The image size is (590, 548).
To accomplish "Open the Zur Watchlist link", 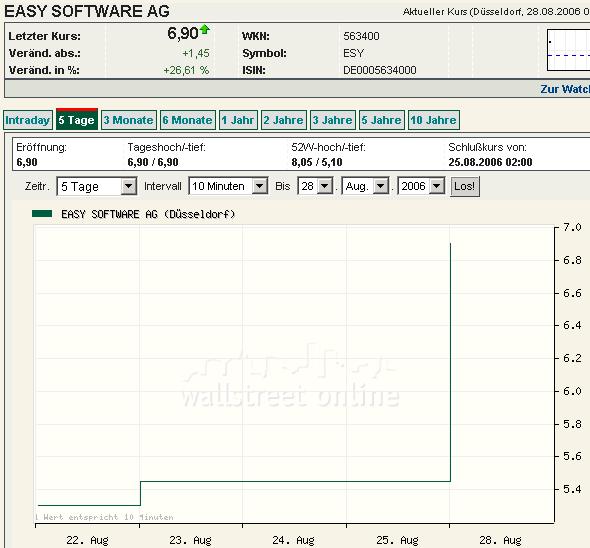I will coord(565,89).
